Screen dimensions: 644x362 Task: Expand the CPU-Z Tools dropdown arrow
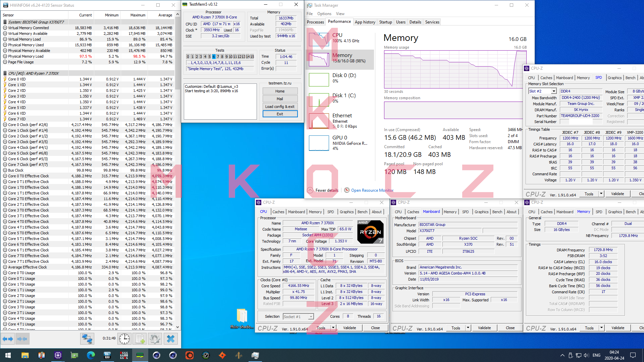(333, 328)
